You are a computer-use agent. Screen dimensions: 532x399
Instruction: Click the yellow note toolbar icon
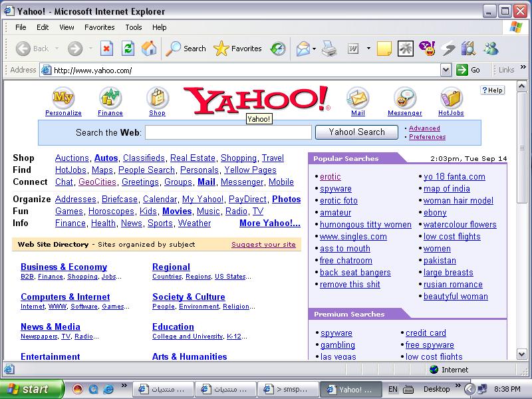click(384, 49)
